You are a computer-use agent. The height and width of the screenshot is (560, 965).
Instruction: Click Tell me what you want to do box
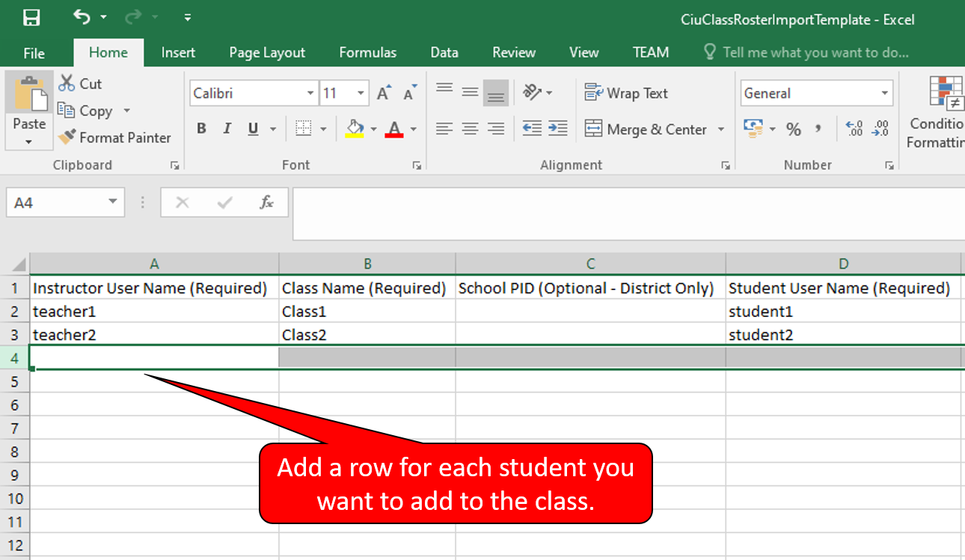tap(806, 52)
